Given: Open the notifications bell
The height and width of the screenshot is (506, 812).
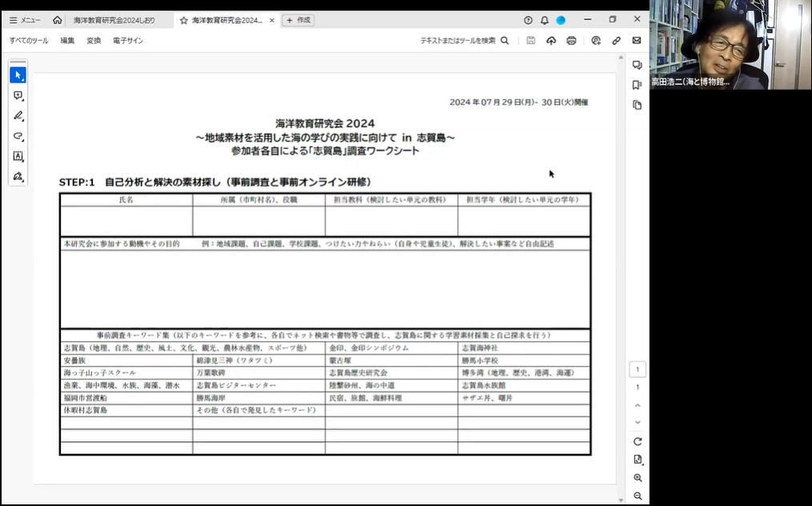Looking at the screenshot, I should pyautogui.click(x=545, y=20).
